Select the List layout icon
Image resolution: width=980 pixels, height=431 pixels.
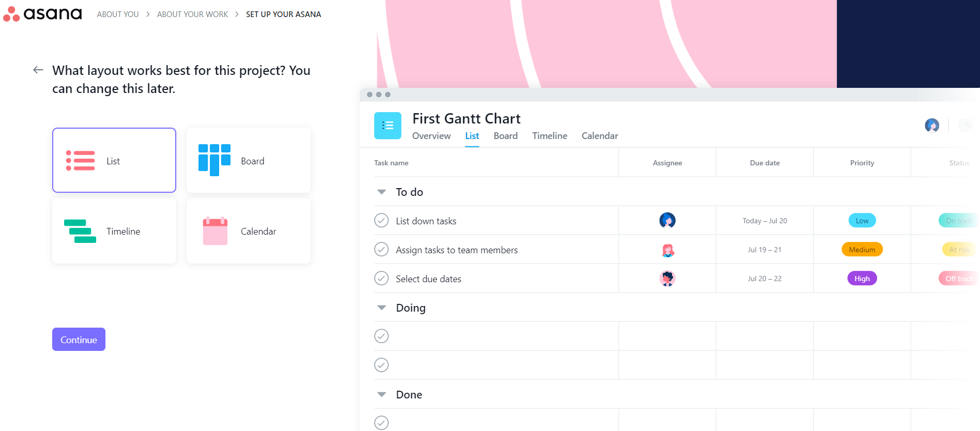click(x=80, y=160)
